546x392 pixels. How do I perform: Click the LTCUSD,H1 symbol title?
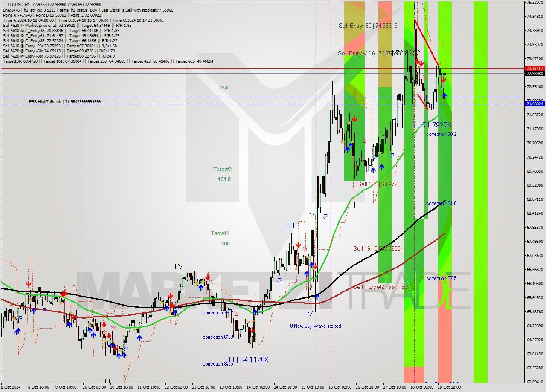click(x=19, y=4)
